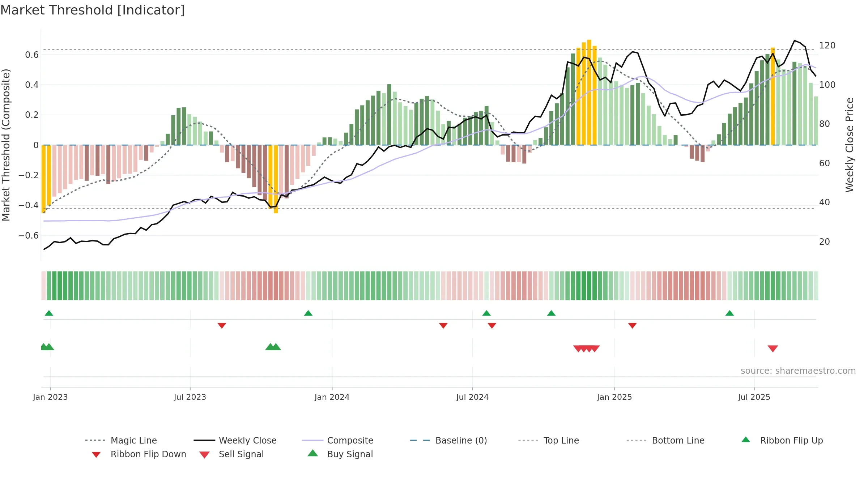This screenshot has width=868, height=488.
Task: Toggle the Buy Signal legend entry
Action: click(x=340, y=454)
